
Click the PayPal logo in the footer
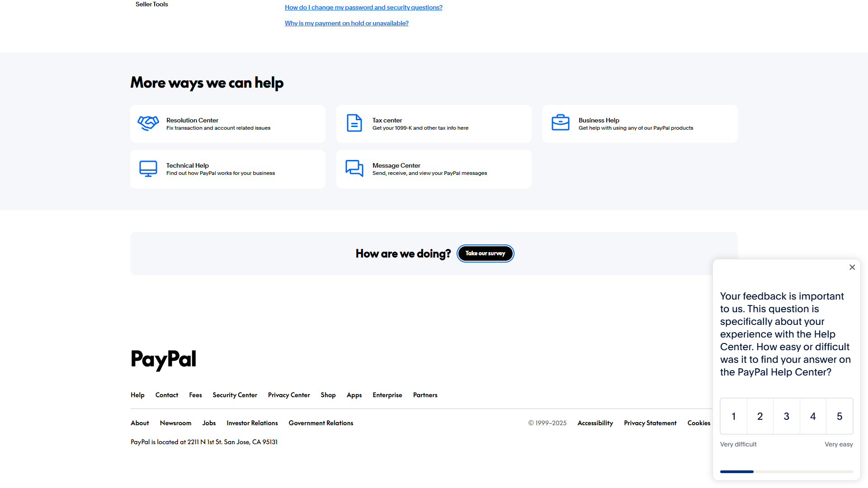click(x=163, y=359)
